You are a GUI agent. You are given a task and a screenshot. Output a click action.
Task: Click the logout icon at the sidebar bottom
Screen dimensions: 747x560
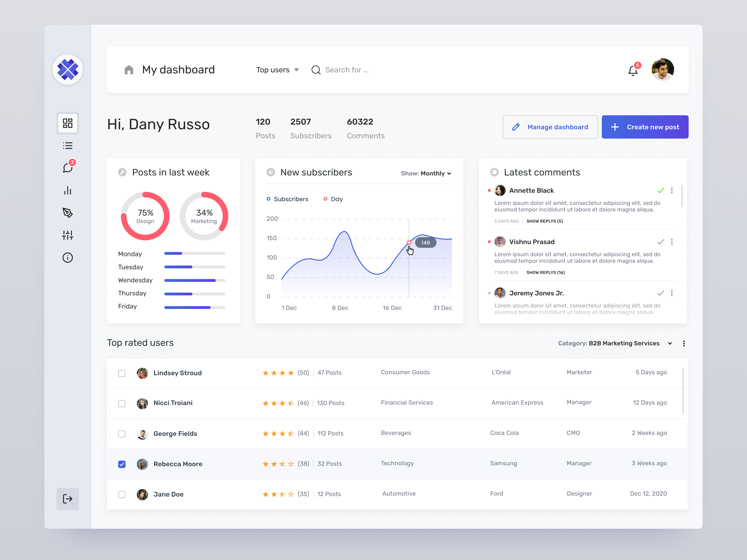click(x=67, y=499)
